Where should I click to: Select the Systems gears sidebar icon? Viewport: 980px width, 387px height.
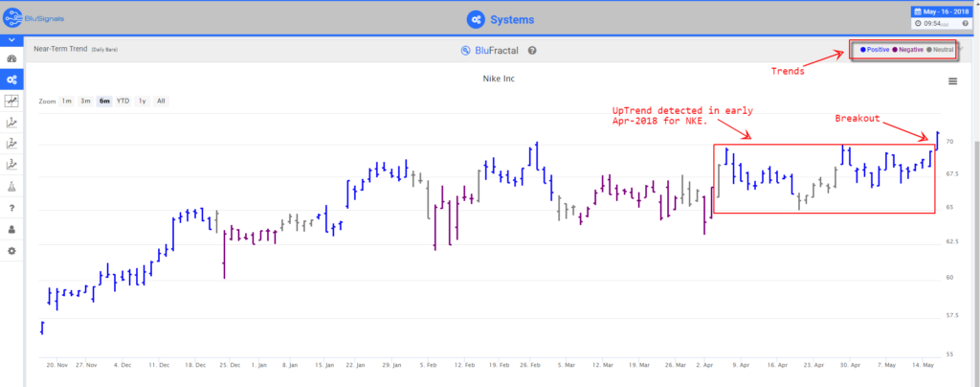coord(11,80)
